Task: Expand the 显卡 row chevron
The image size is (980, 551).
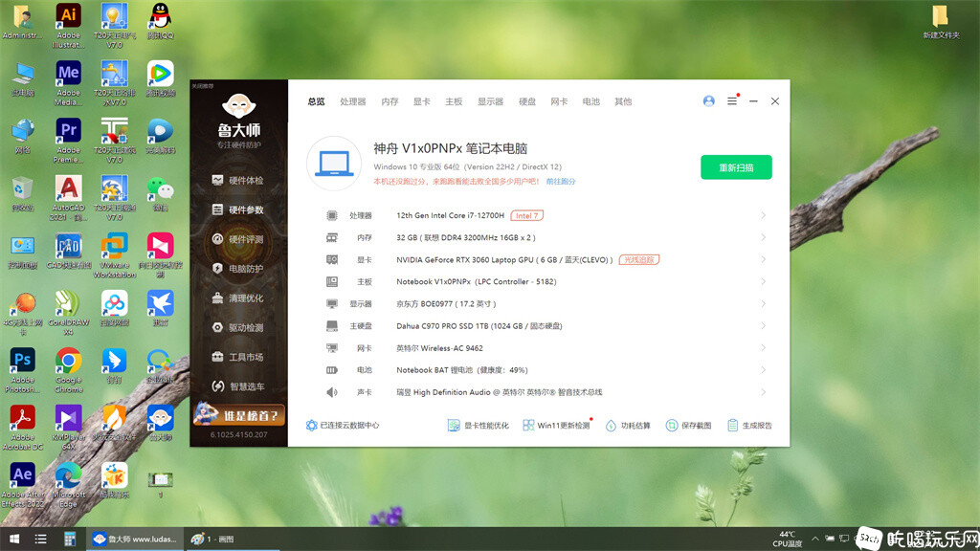Action: pos(763,260)
